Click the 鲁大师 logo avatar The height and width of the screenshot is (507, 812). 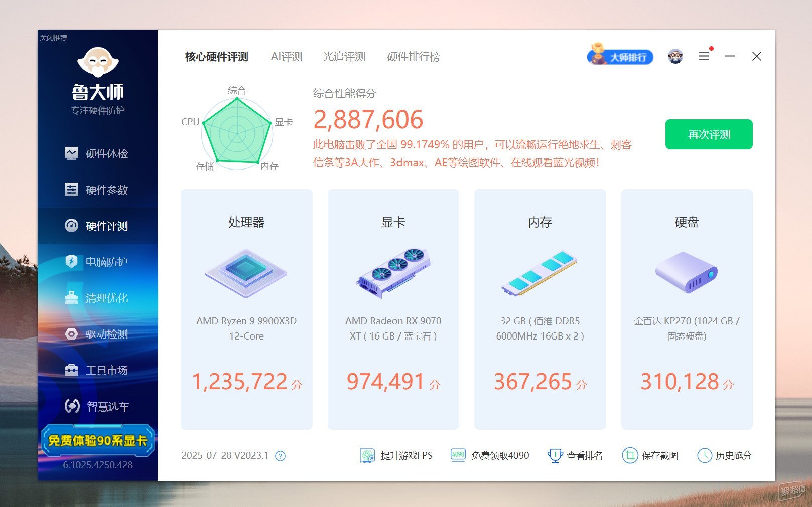coord(98,62)
